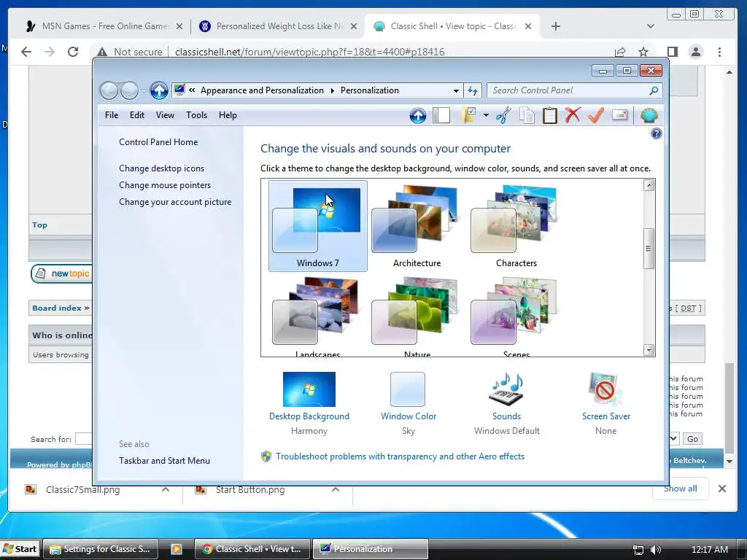Click the newtopic forum button
The height and width of the screenshot is (560, 747).
coord(61,273)
